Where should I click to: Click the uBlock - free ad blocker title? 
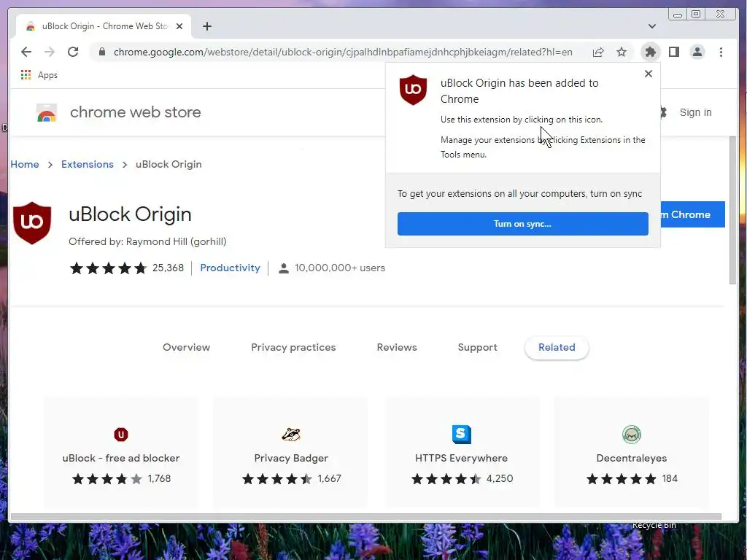(121, 458)
